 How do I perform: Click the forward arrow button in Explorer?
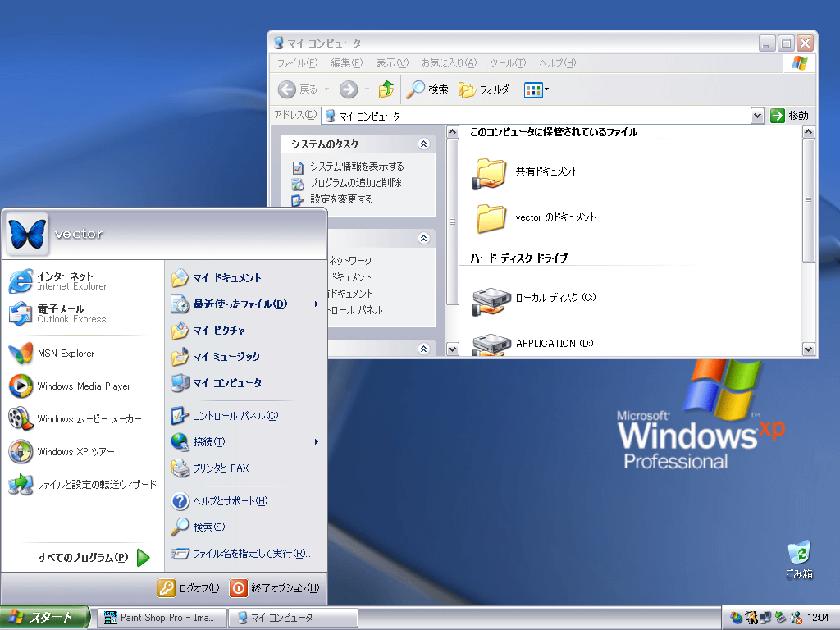349,89
